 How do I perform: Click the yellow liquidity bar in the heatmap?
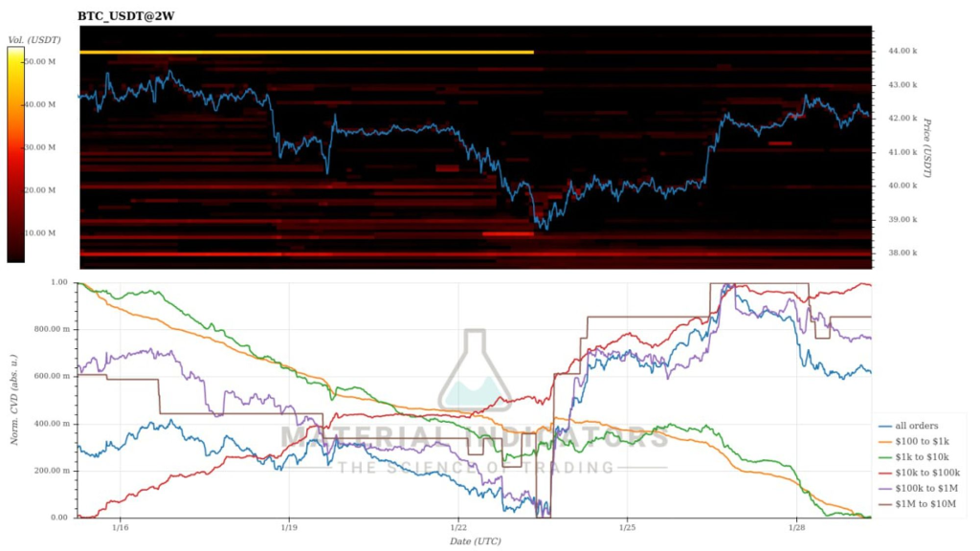[306, 52]
